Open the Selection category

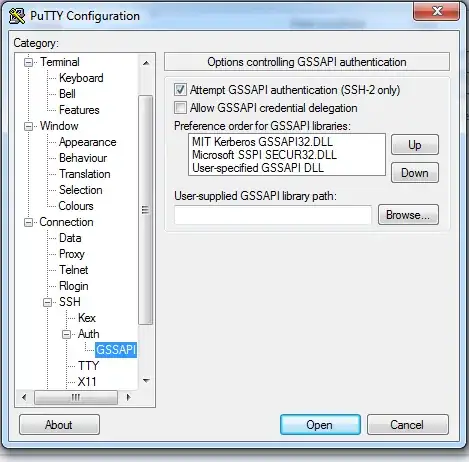pos(80,190)
